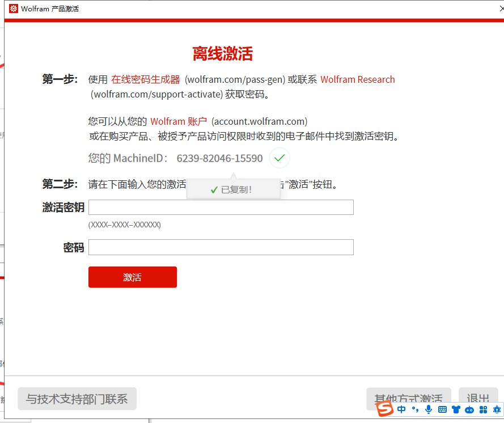The image size is (504, 423).
Task: Toggle full/half width punctuation mode
Action: point(414,409)
